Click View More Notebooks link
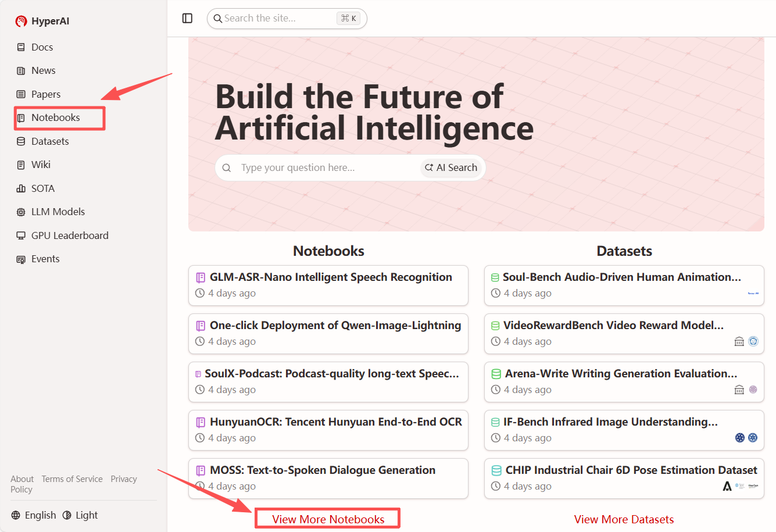Screen dimensions: 776x532 pos(328,519)
